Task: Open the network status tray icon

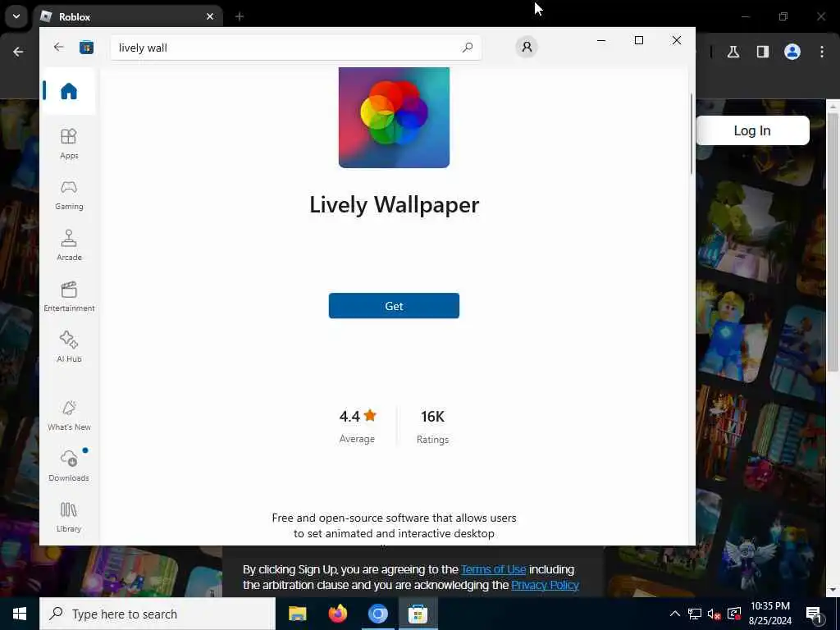Action: coord(695,614)
